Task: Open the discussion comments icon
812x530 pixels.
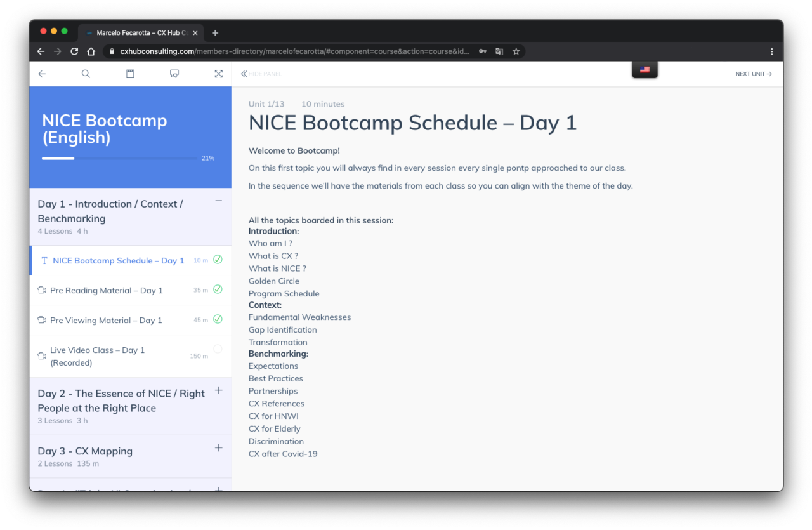Action: 174,74
